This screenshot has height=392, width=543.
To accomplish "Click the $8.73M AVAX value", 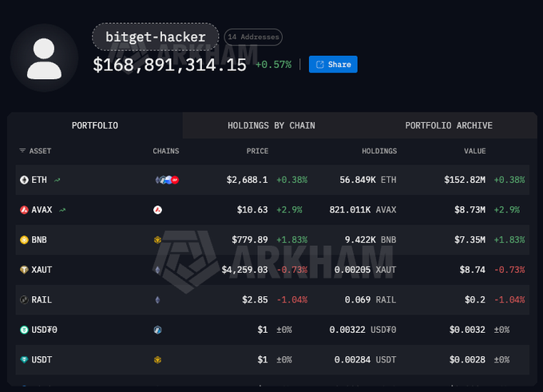I will pyautogui.click(x=470, y=210).
